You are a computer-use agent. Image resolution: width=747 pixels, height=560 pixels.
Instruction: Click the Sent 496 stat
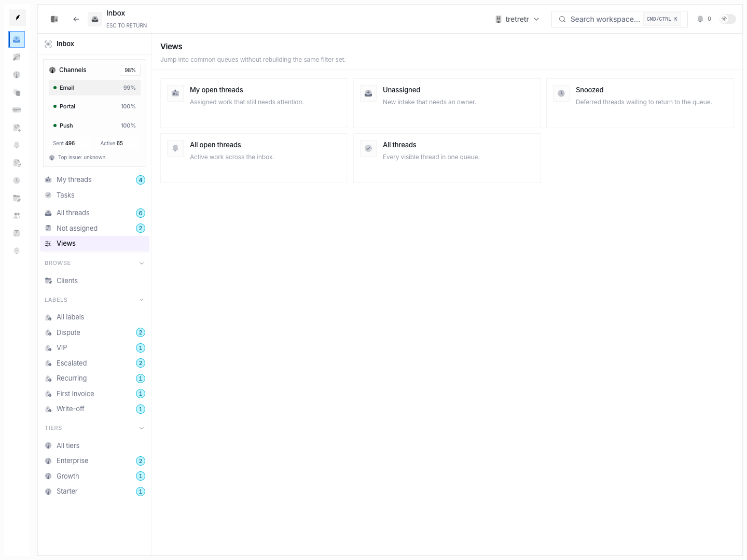coord(64,144)
